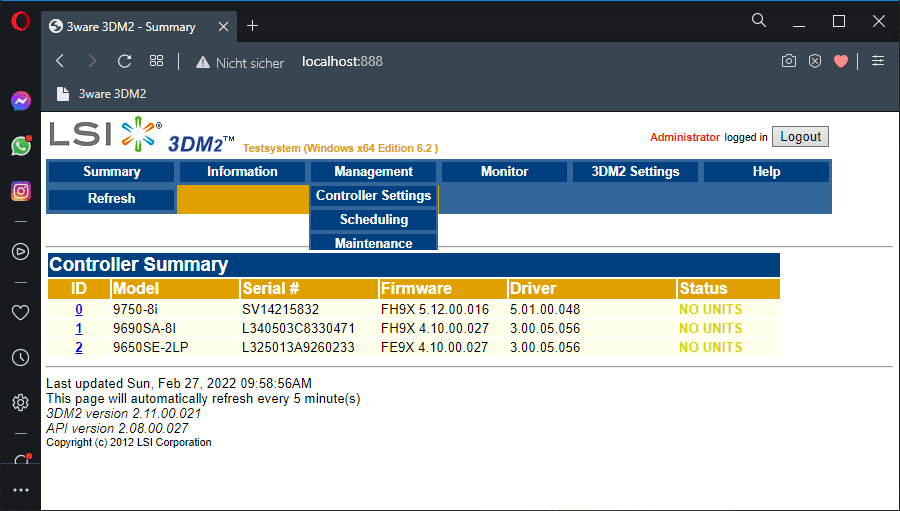The height and width of the screenshot is (511, 900).
Task: Click the Logout button
Action: pos(800,137)
